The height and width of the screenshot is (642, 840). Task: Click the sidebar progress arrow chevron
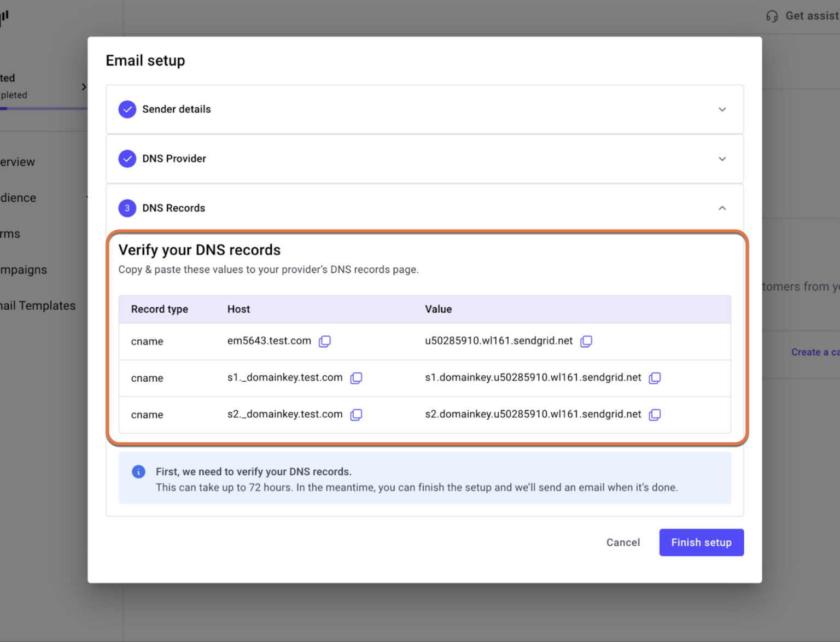[x=84, y=87]
